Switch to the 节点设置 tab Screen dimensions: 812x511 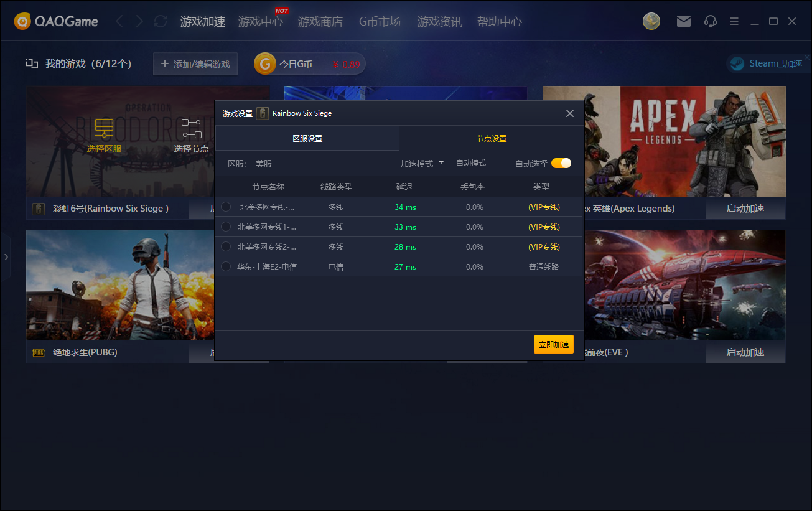(x=492, y=138)
